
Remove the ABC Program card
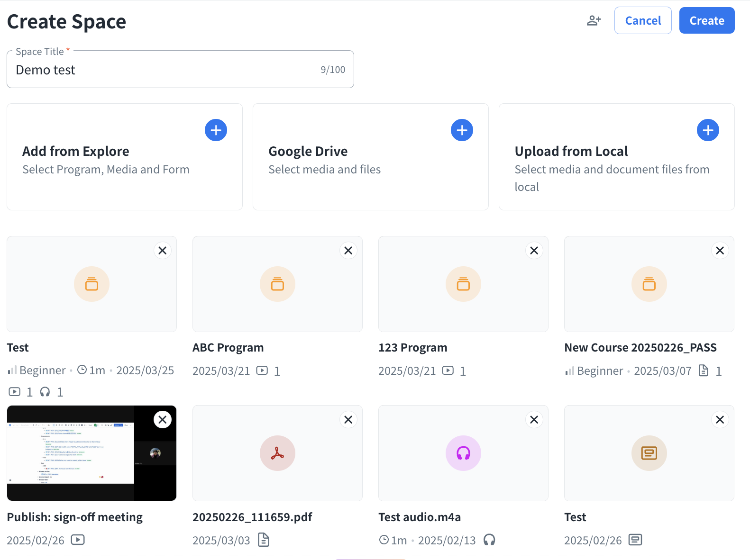click(348, 251)
